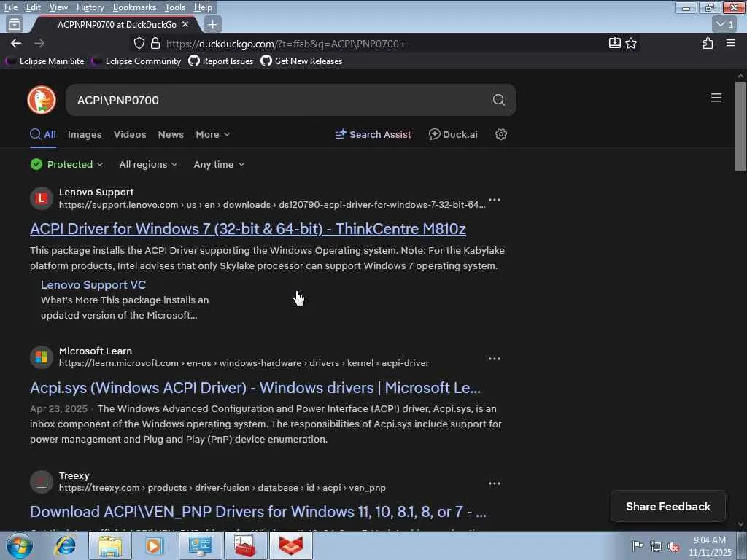
Task: Open the All regions dropdown
Action: click(x=148, y=164)
